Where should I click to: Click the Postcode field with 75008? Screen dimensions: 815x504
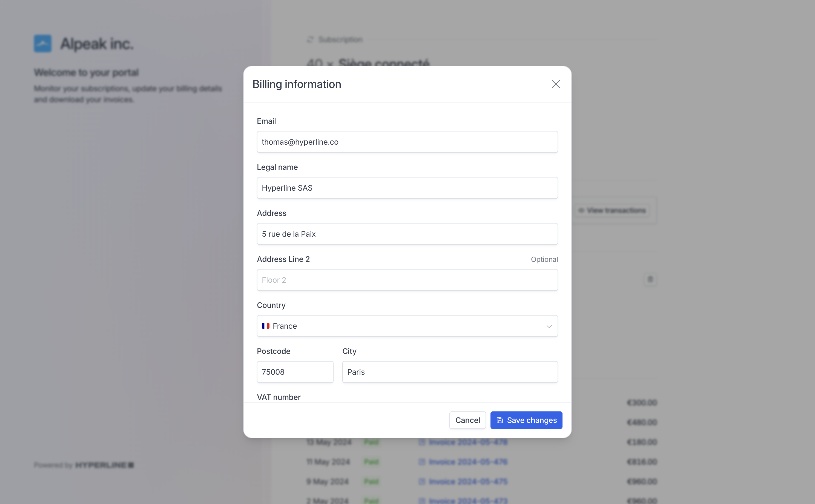coord(295,372)
